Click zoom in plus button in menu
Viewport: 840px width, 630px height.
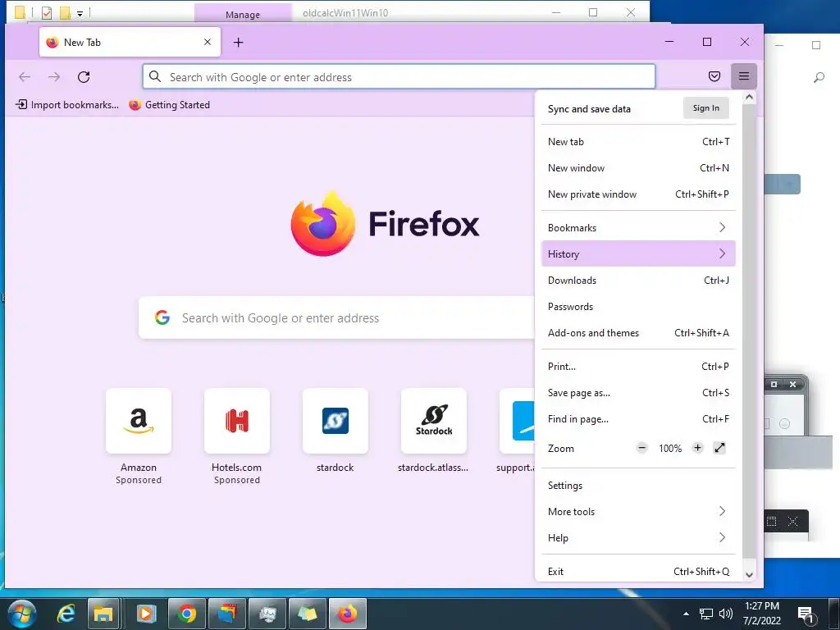point(697,448)
